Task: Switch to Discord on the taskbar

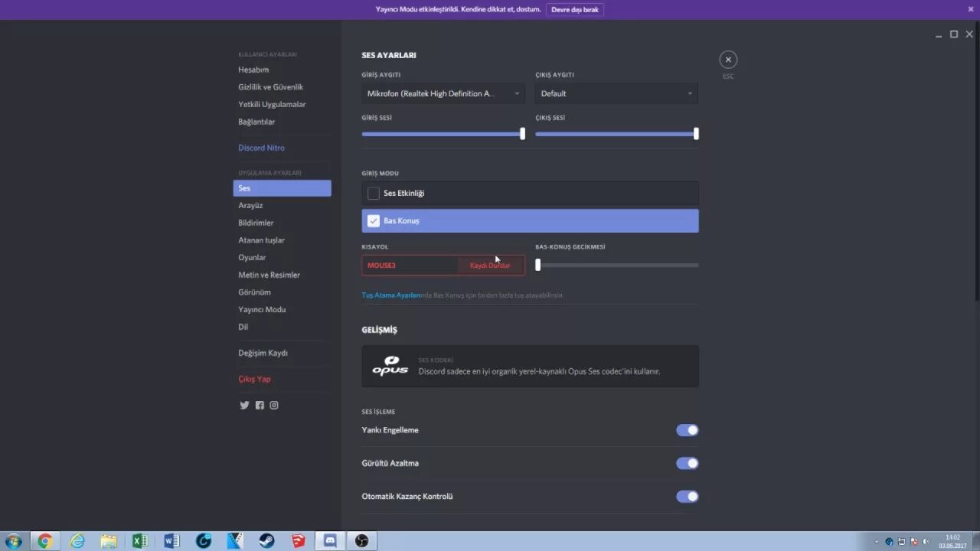Action: pos(330,541)
